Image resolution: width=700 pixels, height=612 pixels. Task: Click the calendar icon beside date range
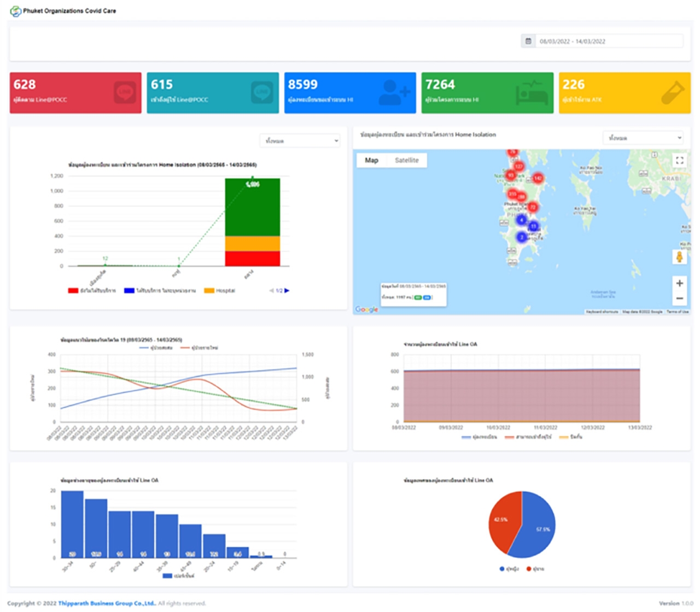tap(528, 41)
